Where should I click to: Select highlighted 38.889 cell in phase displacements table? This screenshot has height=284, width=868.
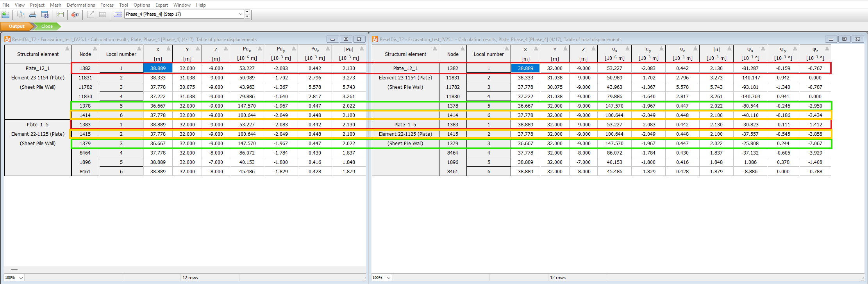coord(158,68)
